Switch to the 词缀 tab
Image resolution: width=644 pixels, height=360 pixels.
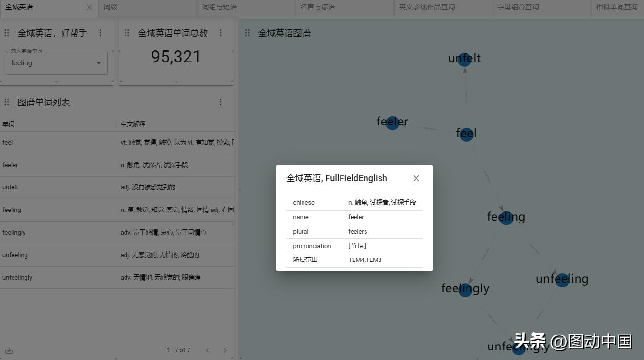tap(110, 7)
